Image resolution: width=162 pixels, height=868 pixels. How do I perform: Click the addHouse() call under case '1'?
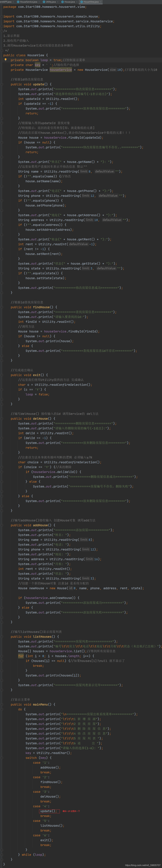pyautogui.click(x=51, y=768)
